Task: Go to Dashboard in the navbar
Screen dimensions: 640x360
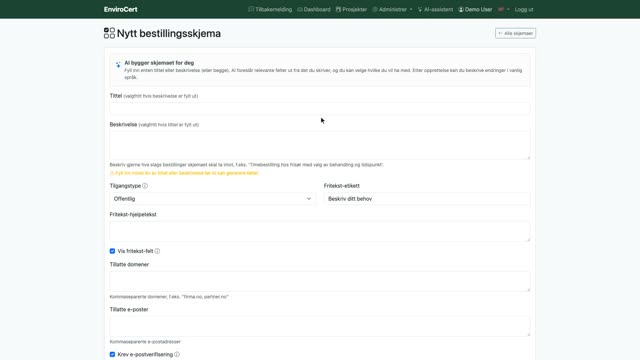Action: point(313,9)
